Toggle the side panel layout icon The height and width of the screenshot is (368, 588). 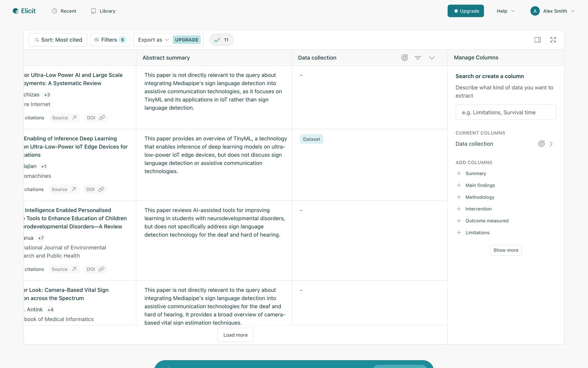tap(537, 40)
